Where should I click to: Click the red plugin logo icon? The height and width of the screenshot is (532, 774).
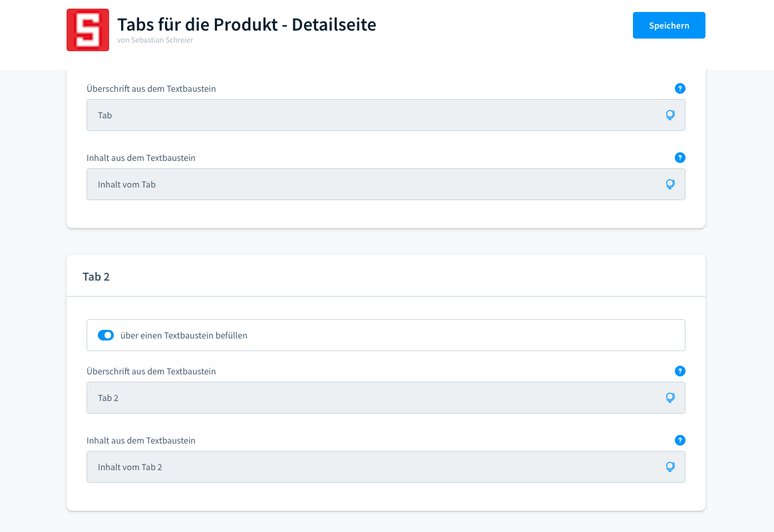click(88, 30)
